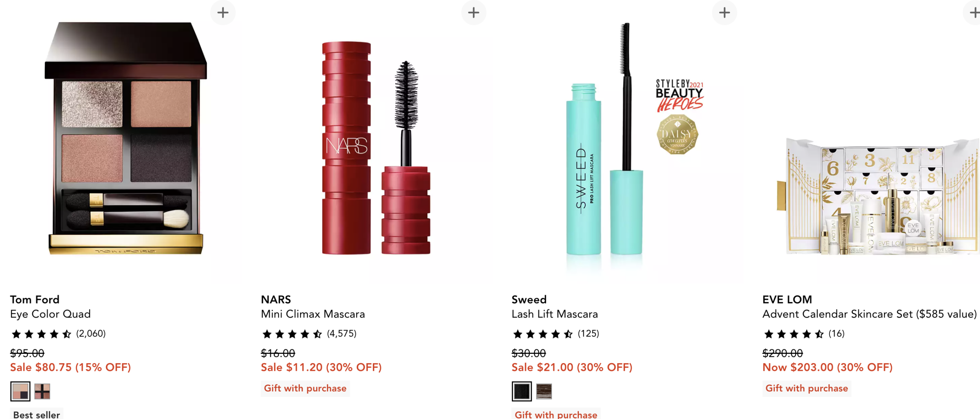Screen dimensions: 980x419
Task: Select first Tom Ford eye quad shade swatch
Action: point(20,391)
